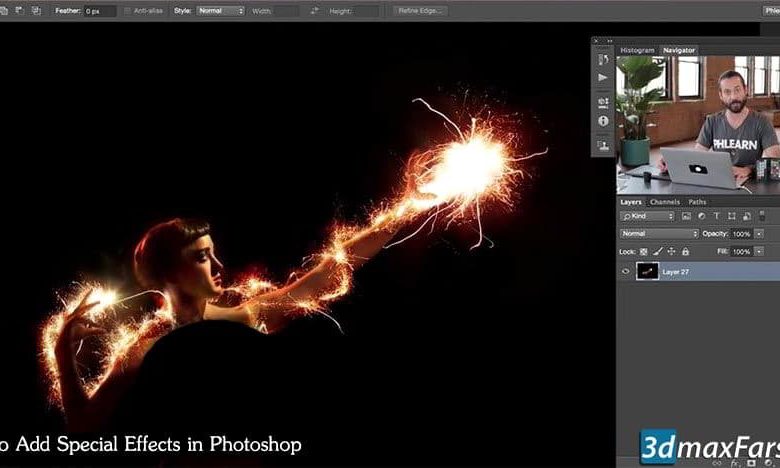Open the Info panel icon

(603, 121)
